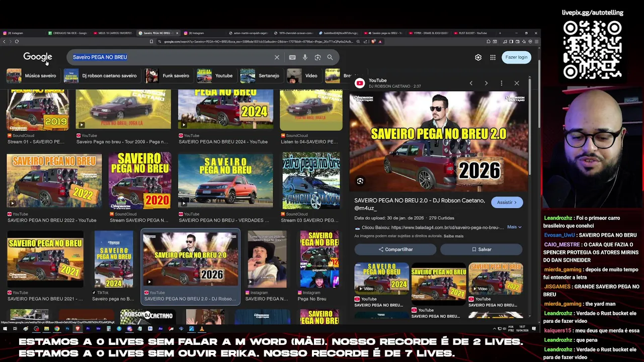
Task: Clear the Google search box text
Action: click(277, 57)
